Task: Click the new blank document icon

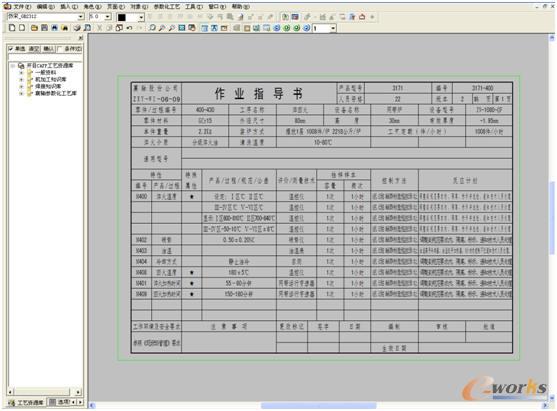Action: tap(12, 28)
